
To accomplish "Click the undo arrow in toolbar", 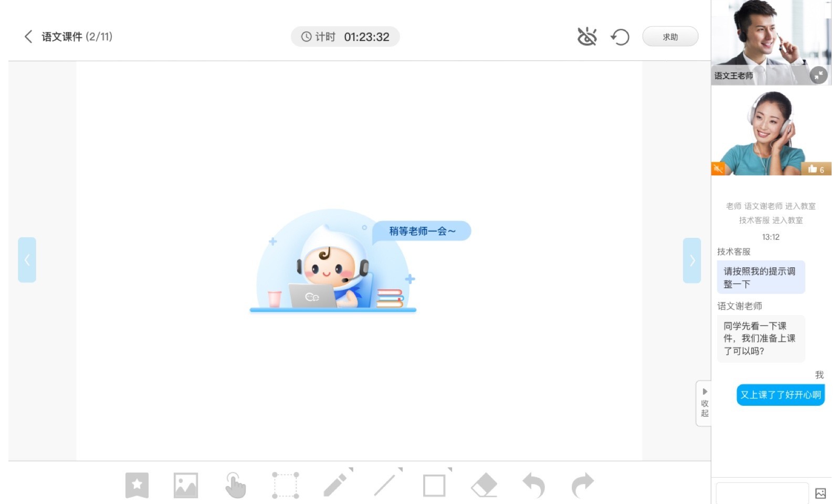I will point(533,485).
